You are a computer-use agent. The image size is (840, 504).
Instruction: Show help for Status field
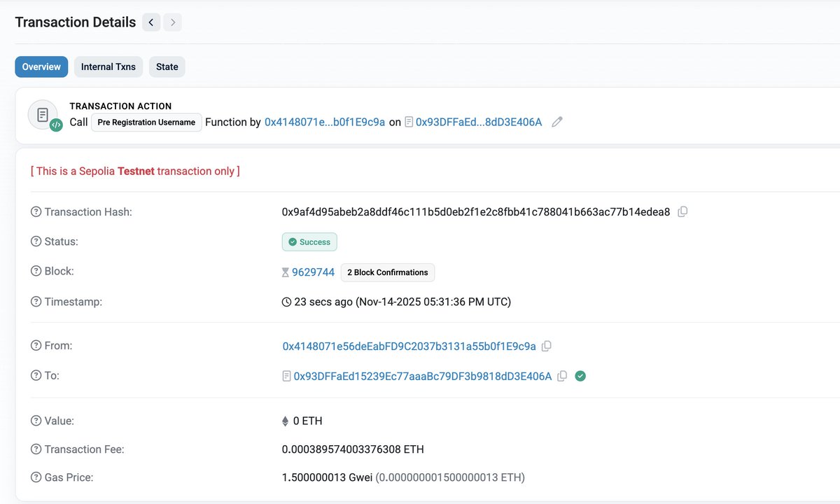click(x=36, y=241)
